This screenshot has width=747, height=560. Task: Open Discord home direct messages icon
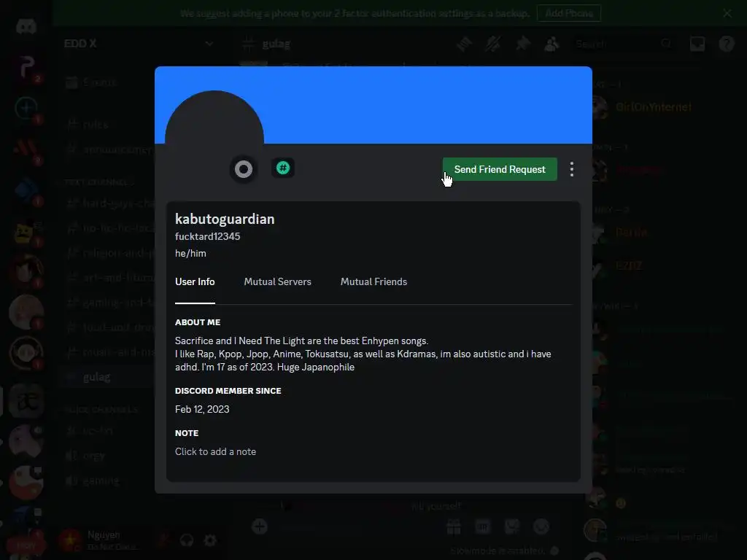click(26, 27)
